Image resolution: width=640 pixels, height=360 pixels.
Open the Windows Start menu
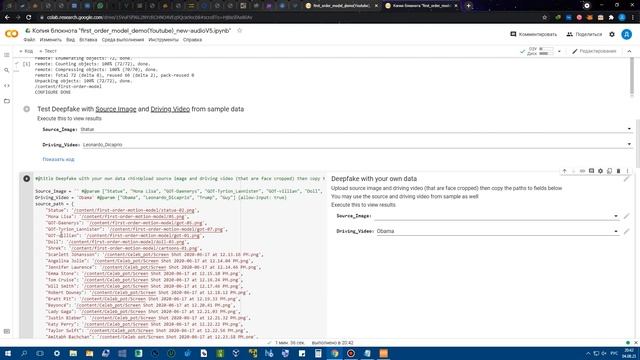coord(7,353)
